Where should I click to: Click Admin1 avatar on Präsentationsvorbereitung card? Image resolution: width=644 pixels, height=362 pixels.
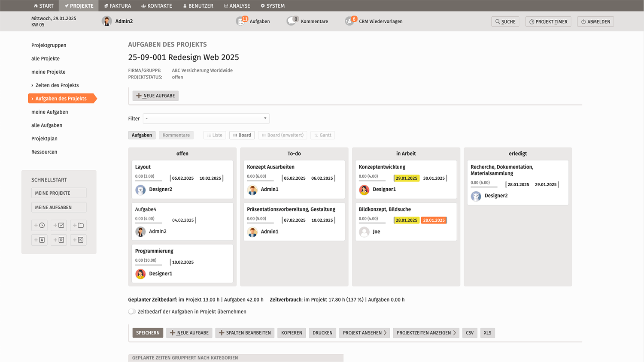coord(252,232)
